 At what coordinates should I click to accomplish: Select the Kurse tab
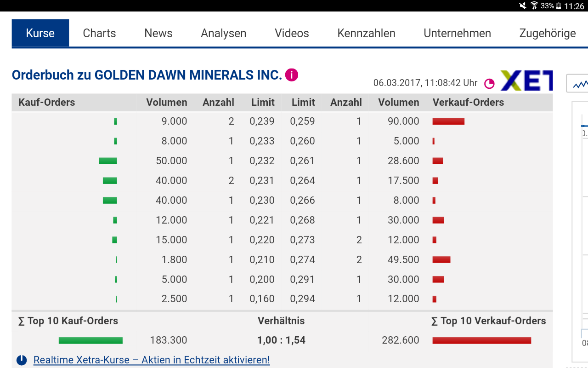coord(40,33)
